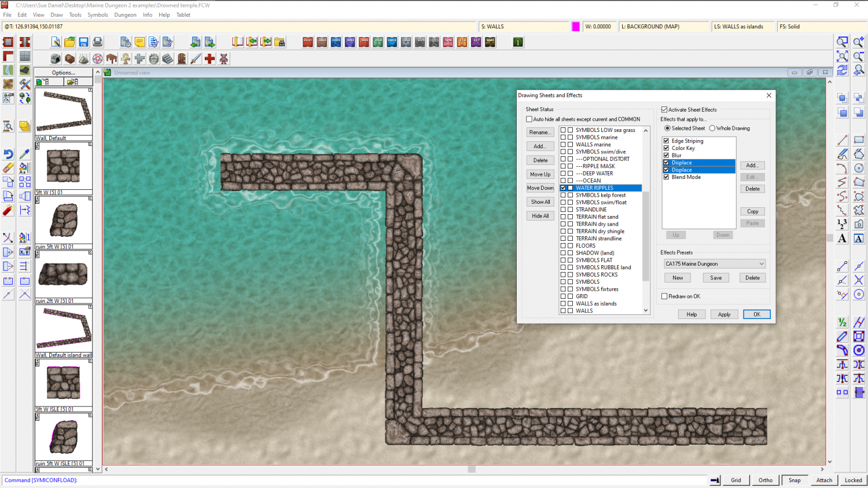Open the 'CA175 Marine Dungeon' presets dropdown
Viewport: 868px width, 488px height.
click(x=715, y=264)
